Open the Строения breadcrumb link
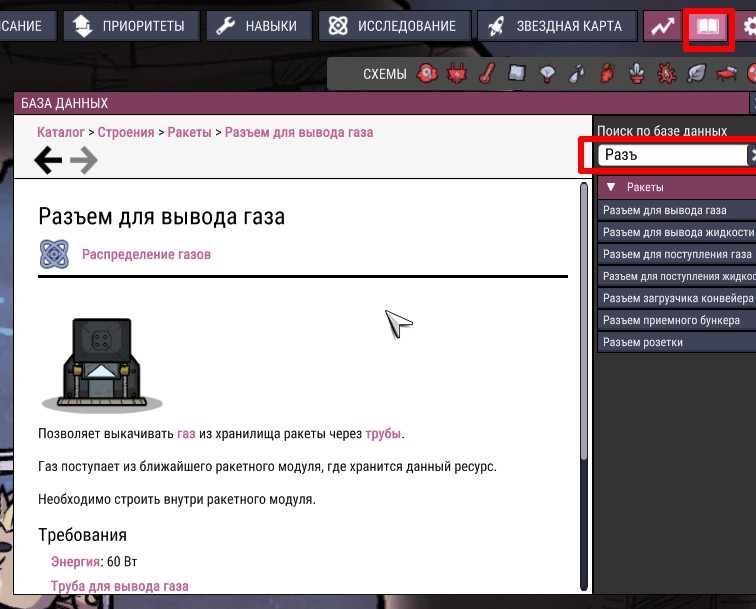 click(x=126, y=132)
